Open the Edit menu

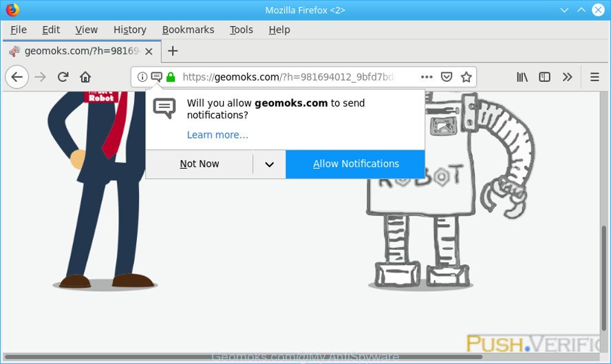tap(51, 30)
